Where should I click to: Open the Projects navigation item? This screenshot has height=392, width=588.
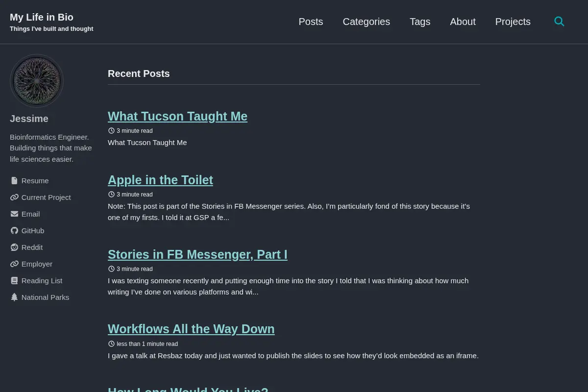click(x=513, y=22)
